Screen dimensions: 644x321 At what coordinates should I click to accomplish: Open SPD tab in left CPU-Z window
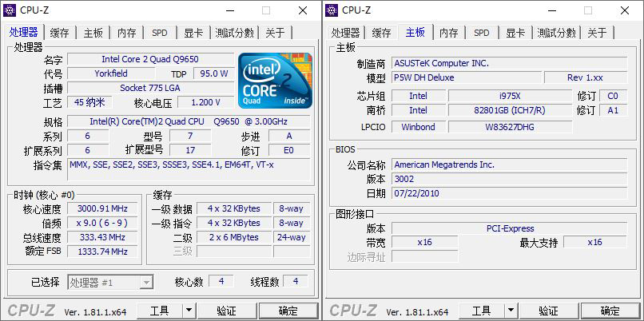[160, 33]
